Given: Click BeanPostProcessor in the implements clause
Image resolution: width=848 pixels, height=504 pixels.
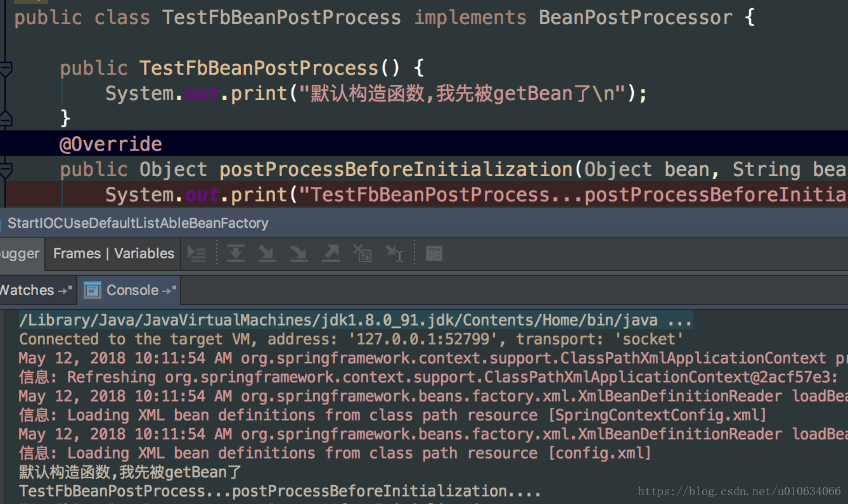Looking at the screenshot, I should 636,17.
